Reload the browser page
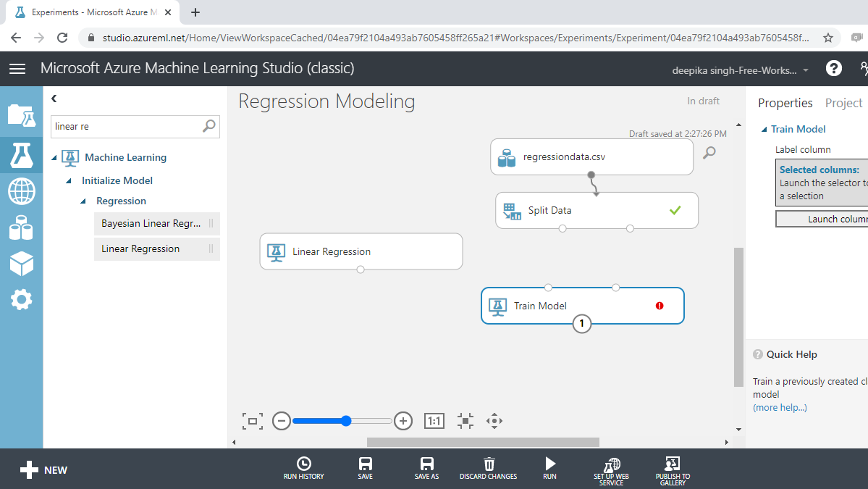The height and width of the screenshot is (489, 868). click(62, 38)
